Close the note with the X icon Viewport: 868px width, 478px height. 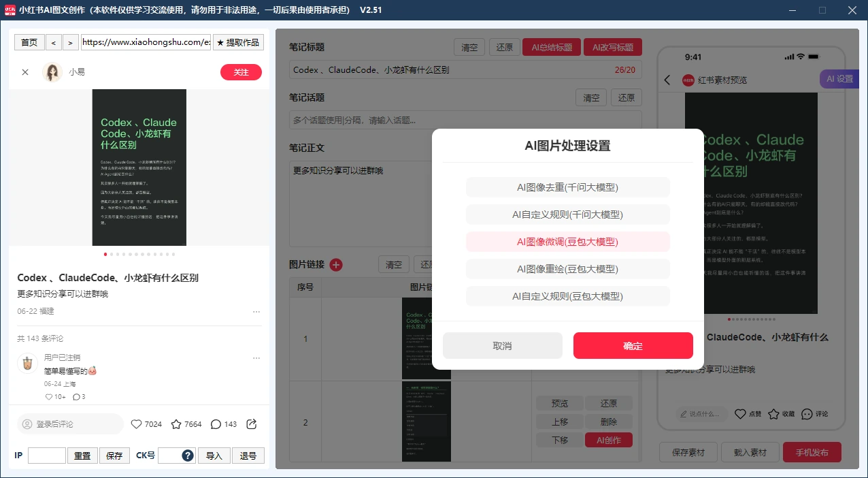pyautogui.click(x=25, y=71)
